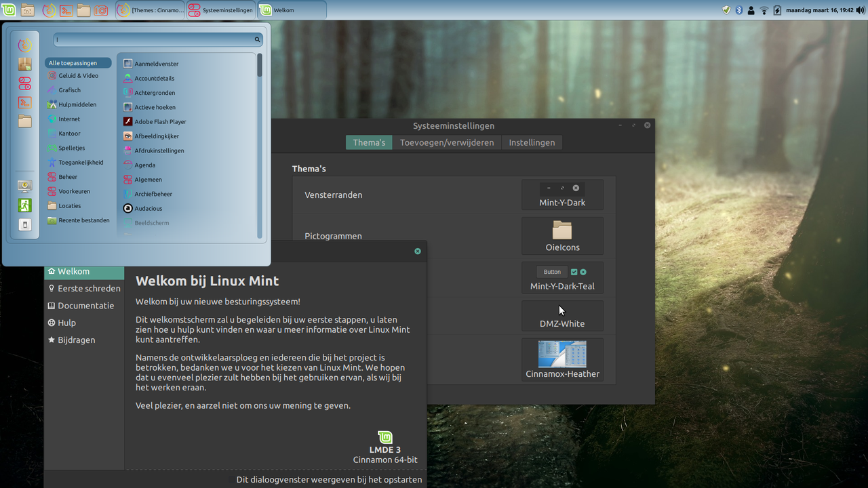Close the Welkom window
The height and width of the screenshot is (488, 868).
pyautogui.click(x=418, y=251)
